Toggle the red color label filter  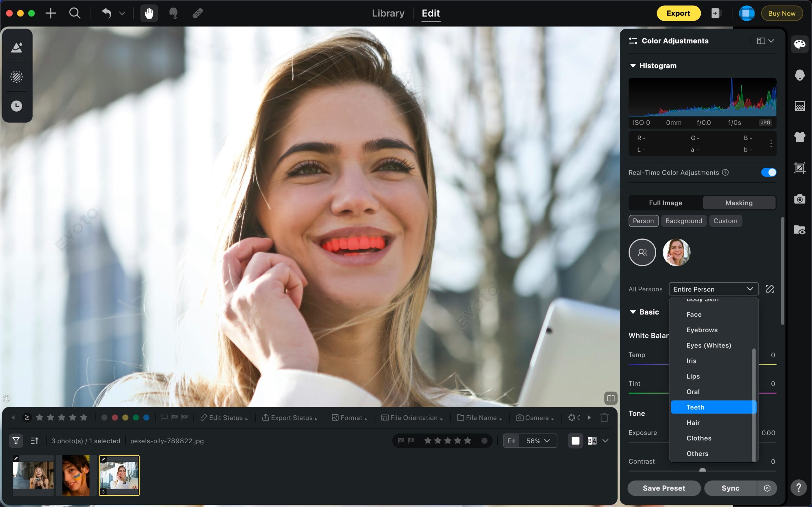point(115,418)
